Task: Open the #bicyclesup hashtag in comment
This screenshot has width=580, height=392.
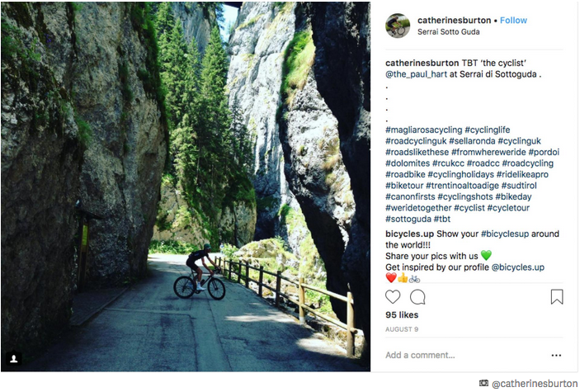Action: (x=504, y=234)
